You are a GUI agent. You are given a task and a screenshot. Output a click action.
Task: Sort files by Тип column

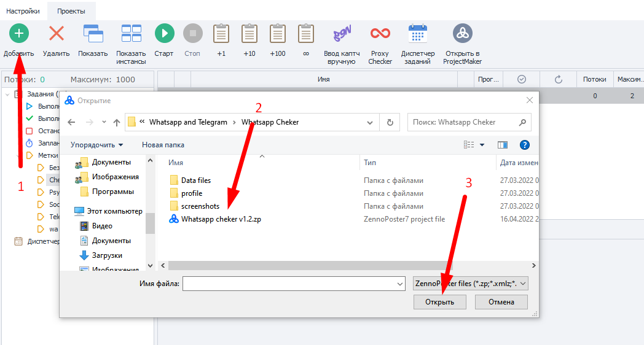click(x=370, y=163)
